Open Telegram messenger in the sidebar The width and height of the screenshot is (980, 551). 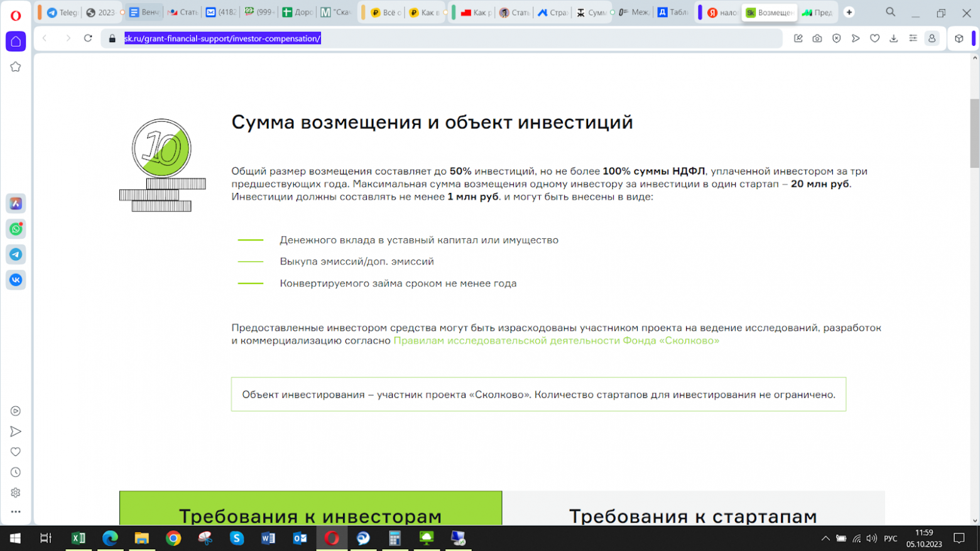coord(16,254)
